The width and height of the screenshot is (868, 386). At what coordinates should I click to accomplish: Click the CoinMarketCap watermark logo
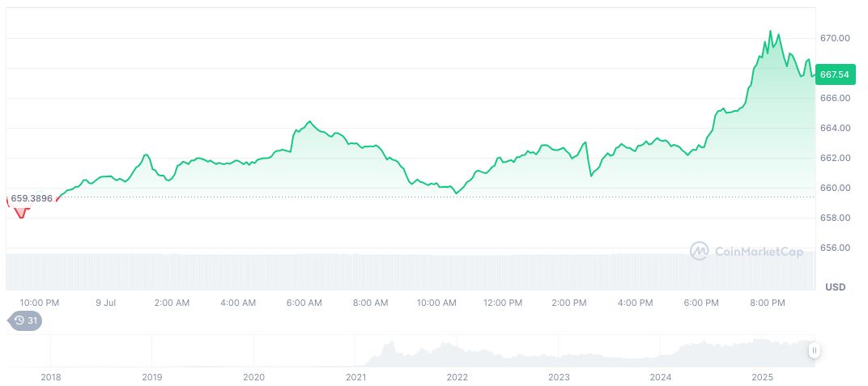(x=746, y=252)
